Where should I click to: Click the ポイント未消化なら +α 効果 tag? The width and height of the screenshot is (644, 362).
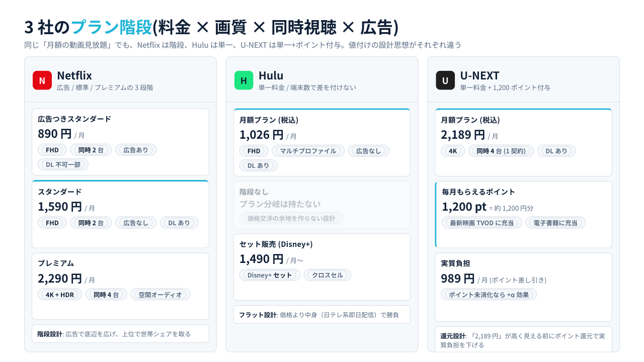pos(489,295)
